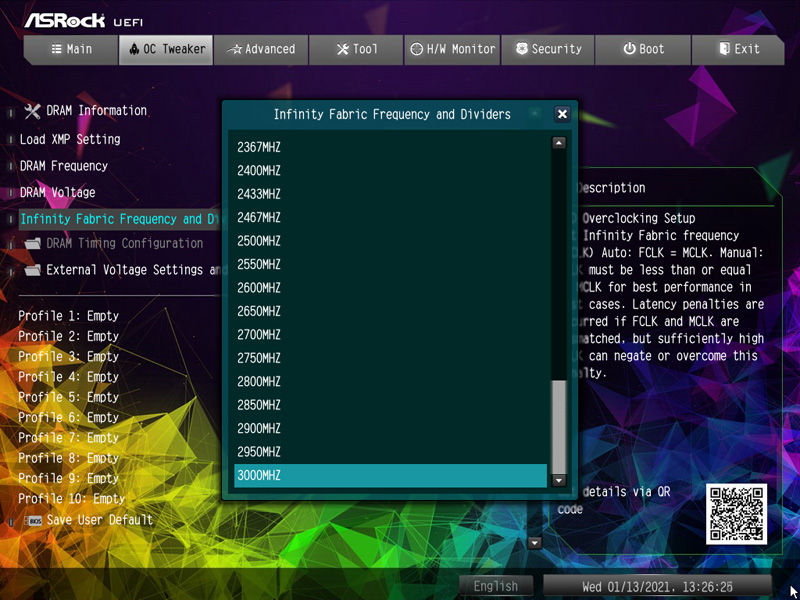Select the 2700MHZ entry

390,335
